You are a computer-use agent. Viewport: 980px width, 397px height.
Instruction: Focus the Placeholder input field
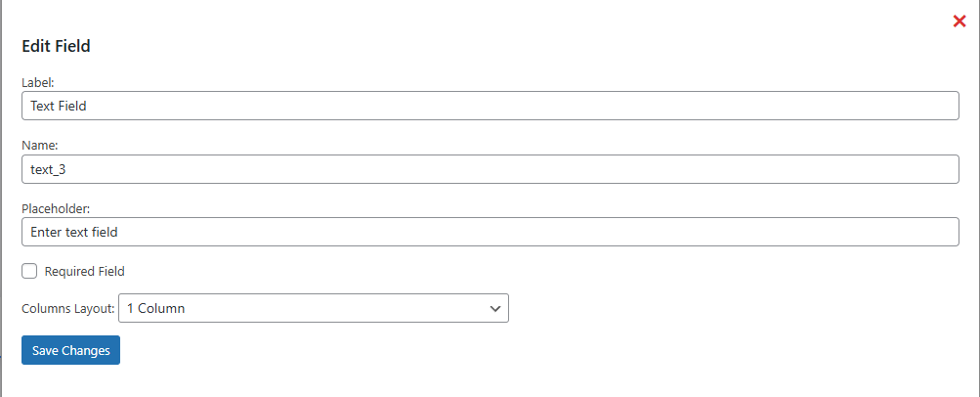click(489, 232)
